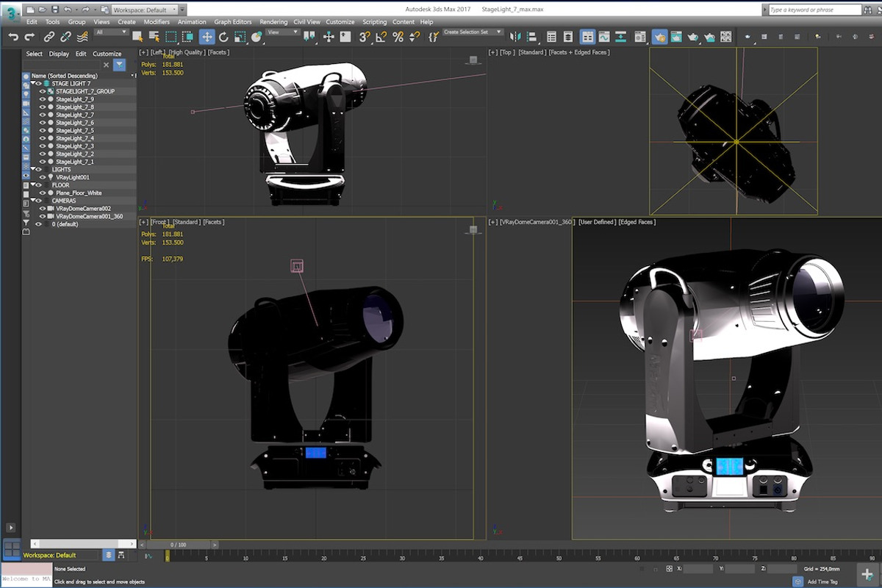Click the Align tool icon
Screen dimensions: 882x588
coord(531,37)
